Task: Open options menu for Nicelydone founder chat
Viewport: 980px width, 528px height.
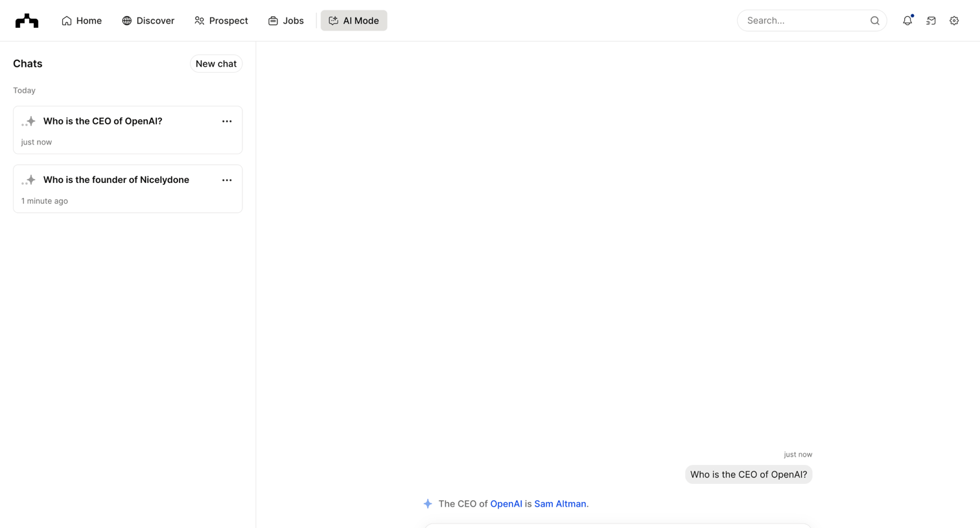Action: tap(227, 180)
